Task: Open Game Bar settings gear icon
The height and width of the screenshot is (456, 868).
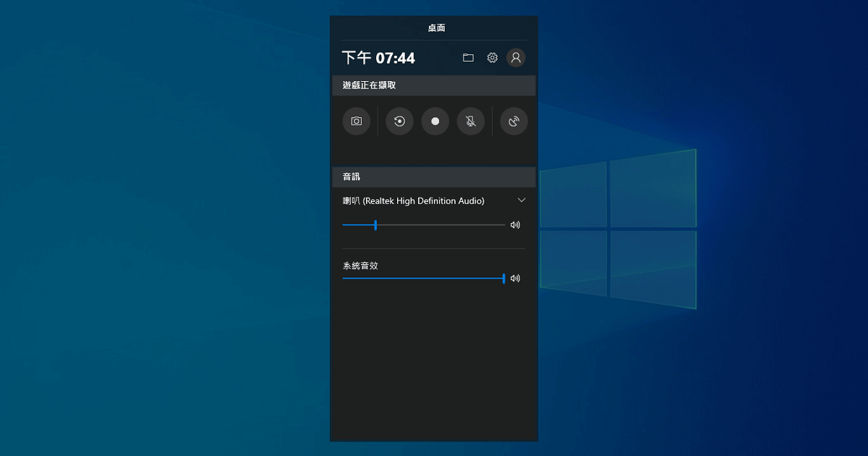Action: tap(493, 58)
